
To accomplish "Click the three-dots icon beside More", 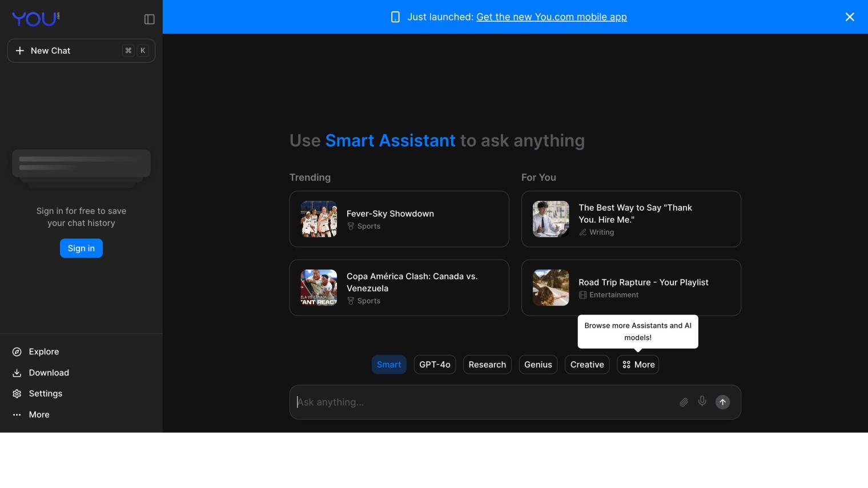I will 17,415.
